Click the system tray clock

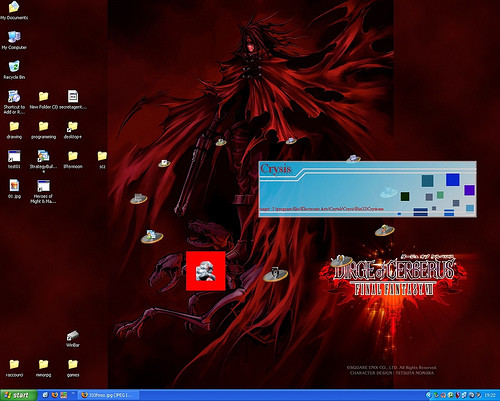[490, 395]
